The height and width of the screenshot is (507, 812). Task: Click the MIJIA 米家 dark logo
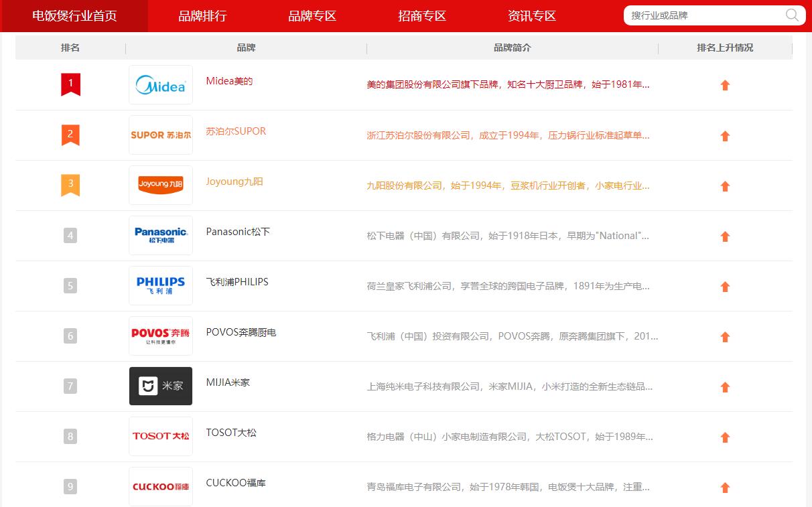tap(161, 386)
